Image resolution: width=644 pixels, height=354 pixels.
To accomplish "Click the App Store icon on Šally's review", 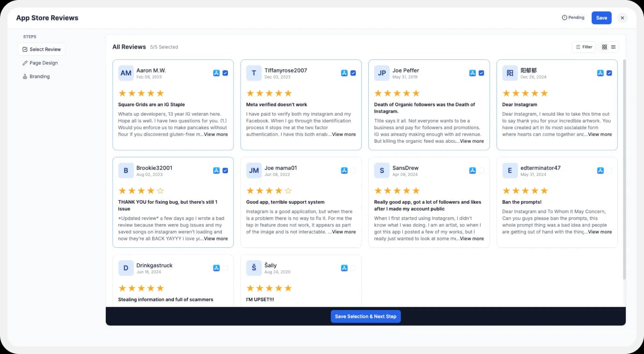I will point(344,268).
